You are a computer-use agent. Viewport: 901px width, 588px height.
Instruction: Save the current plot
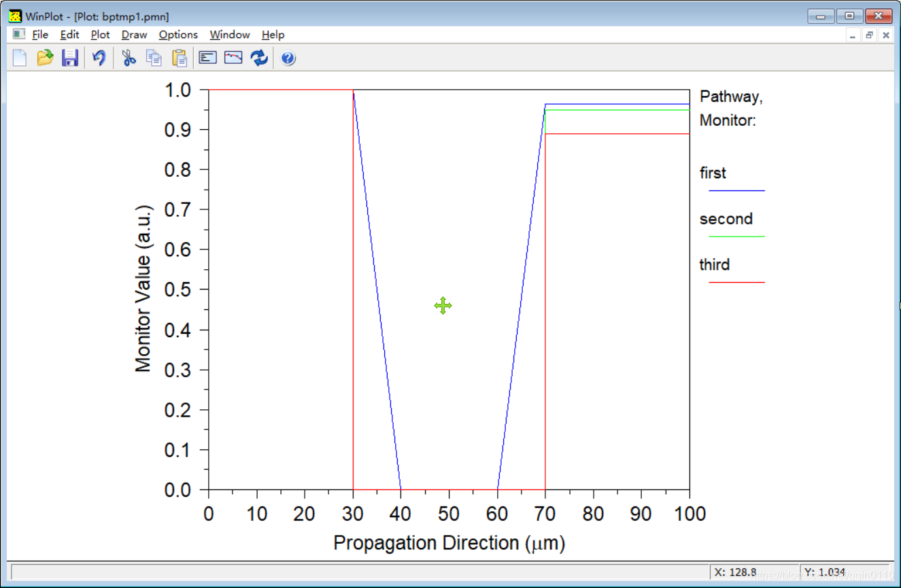(x=70, y=58)
